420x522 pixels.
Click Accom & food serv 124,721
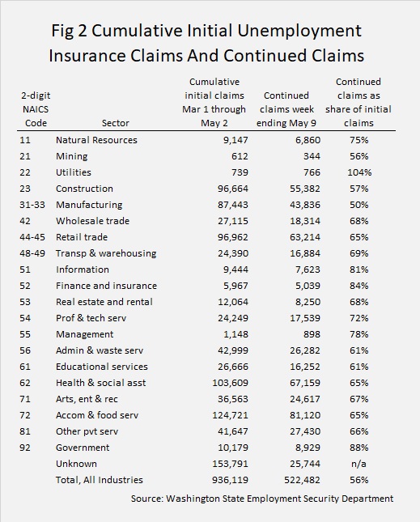pos(231,415)
